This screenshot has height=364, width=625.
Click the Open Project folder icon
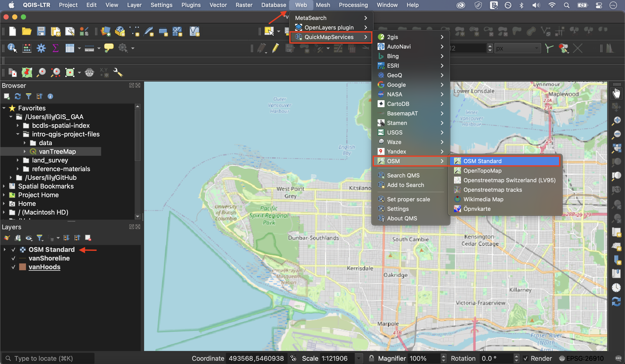pyautogui.click(x=26, y=31)
